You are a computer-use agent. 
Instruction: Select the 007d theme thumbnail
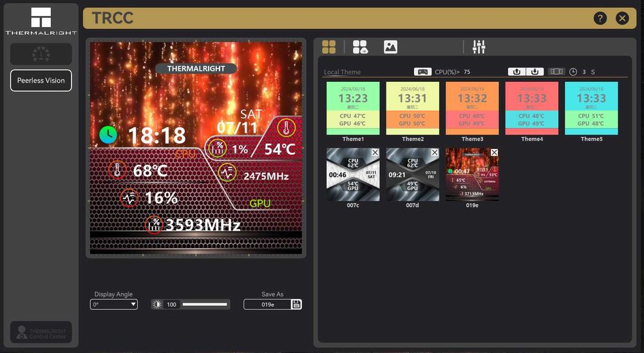pos(412,175)
